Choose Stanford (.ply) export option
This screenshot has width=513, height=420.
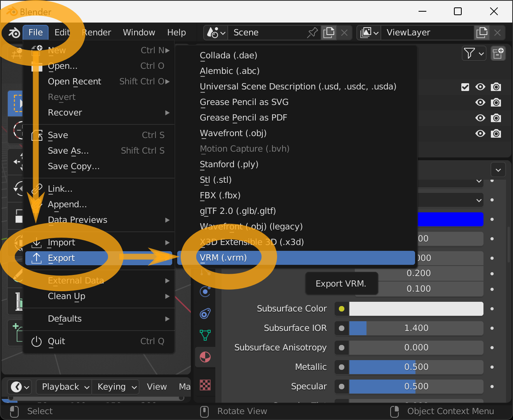click(x=296, y=164)
